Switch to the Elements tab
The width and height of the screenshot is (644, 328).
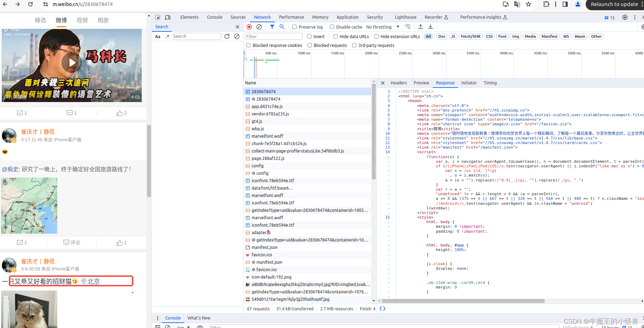pyautogui.click(x=189, y=17)
